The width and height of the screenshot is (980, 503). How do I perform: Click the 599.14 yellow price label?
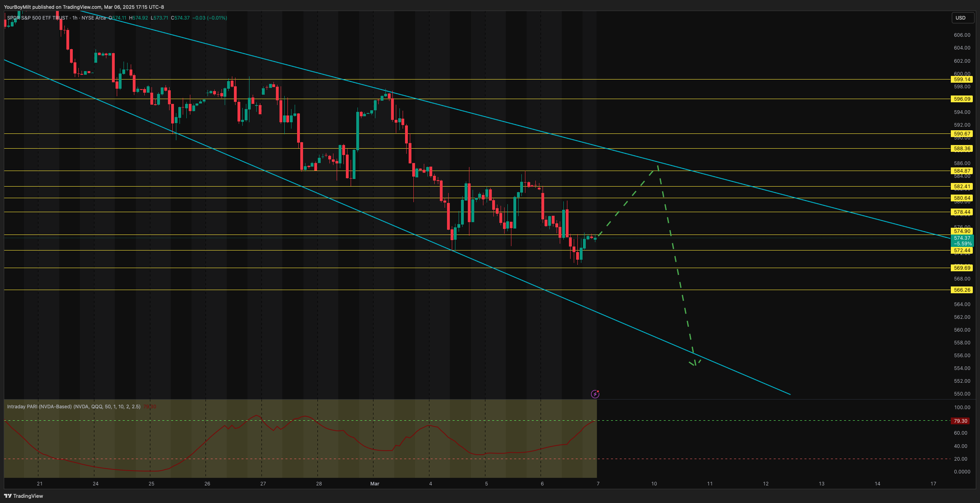point(962,80)
